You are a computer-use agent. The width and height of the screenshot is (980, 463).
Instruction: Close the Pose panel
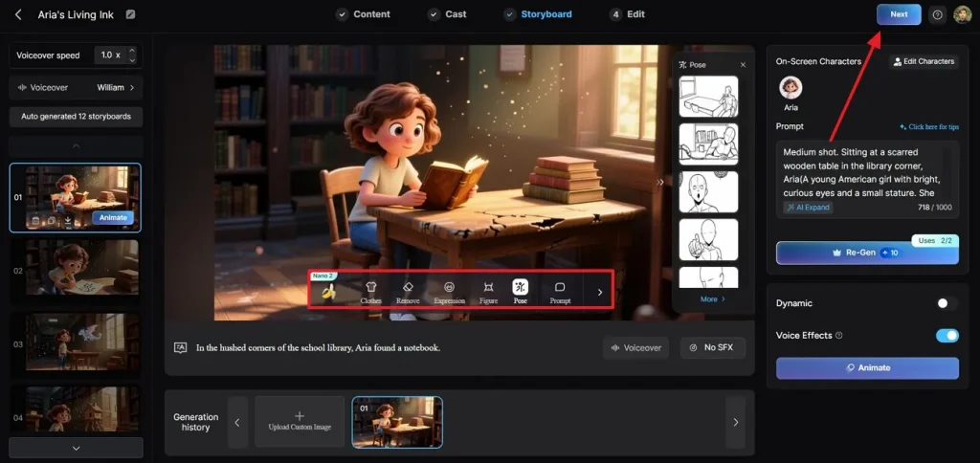pyautogui.click(x=743, y=65)
